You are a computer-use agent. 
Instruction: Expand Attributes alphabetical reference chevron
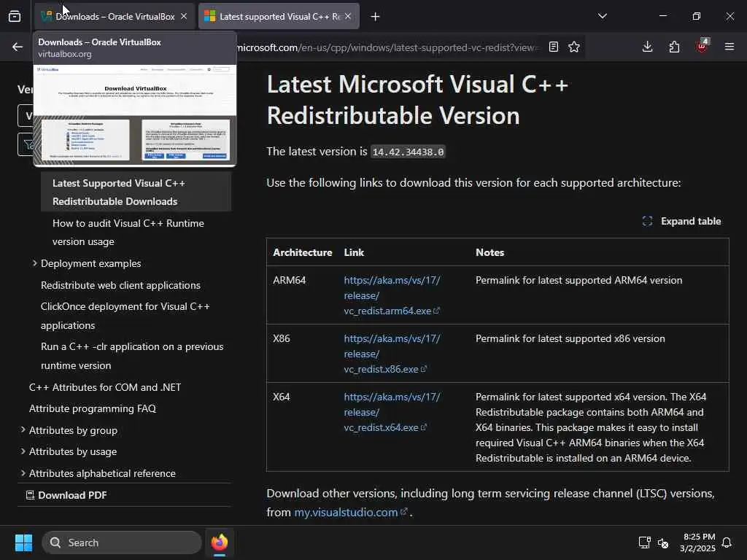point(23,472)
